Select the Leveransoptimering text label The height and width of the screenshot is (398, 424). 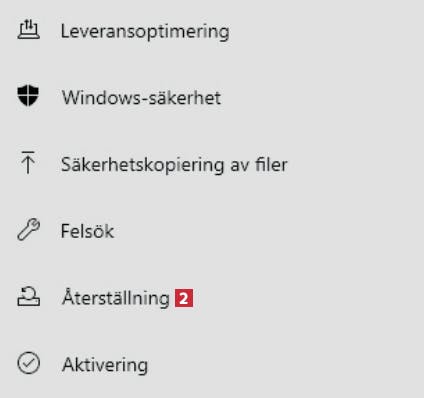145,32
